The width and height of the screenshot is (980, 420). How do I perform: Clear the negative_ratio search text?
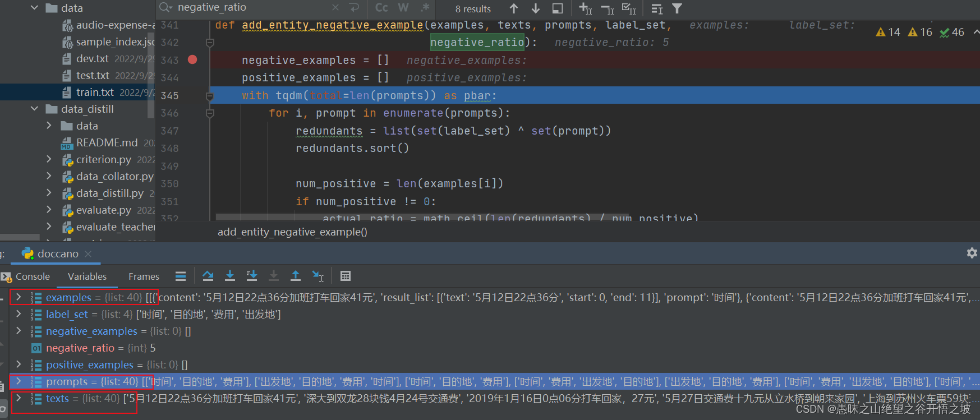click(335, 8)
